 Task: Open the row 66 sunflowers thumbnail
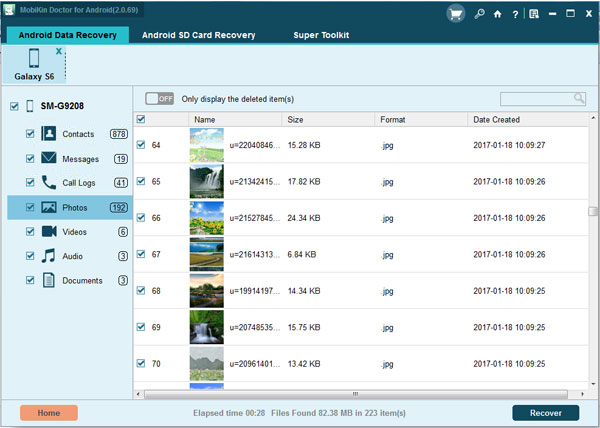pyautogui.click(x=207, y=218)
